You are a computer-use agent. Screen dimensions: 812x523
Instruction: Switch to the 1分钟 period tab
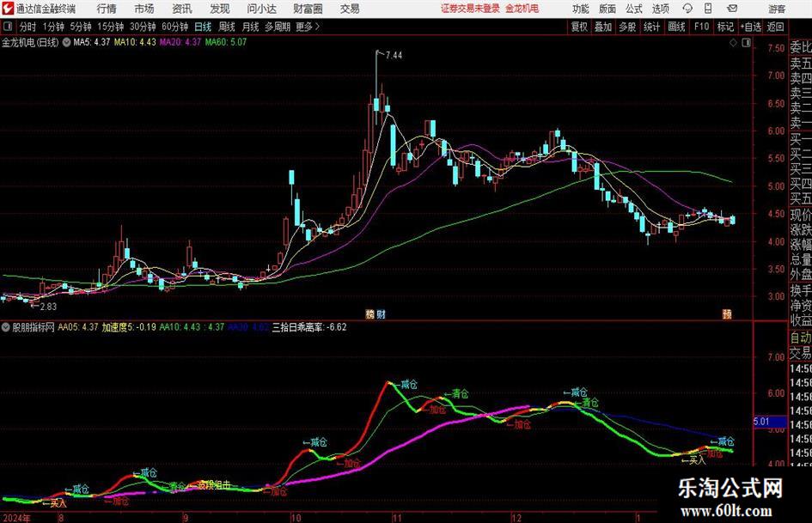pos(53,27)
